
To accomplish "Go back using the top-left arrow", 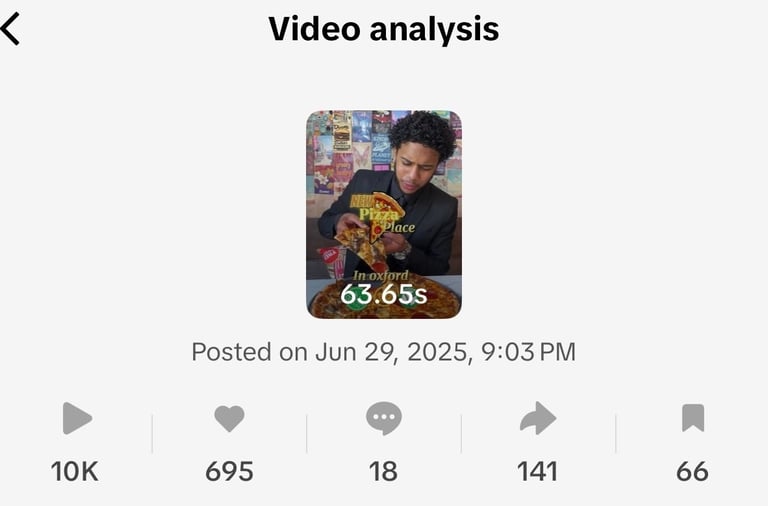I will 10,29.
